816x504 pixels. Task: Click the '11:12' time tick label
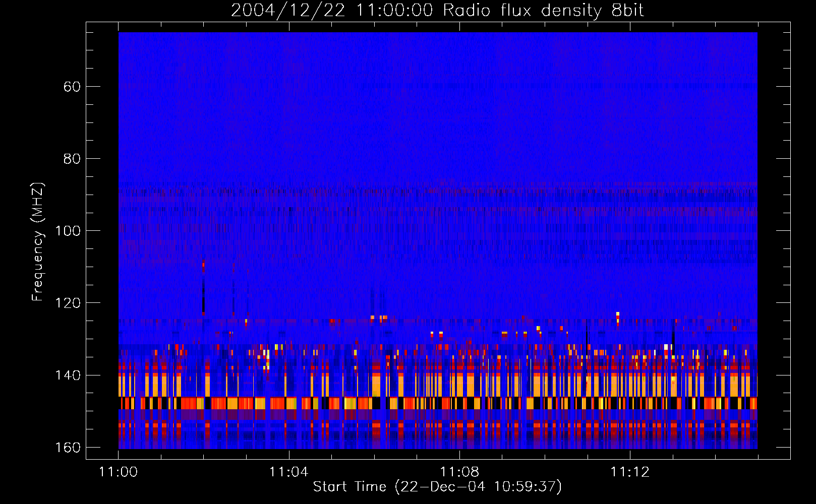630,472
